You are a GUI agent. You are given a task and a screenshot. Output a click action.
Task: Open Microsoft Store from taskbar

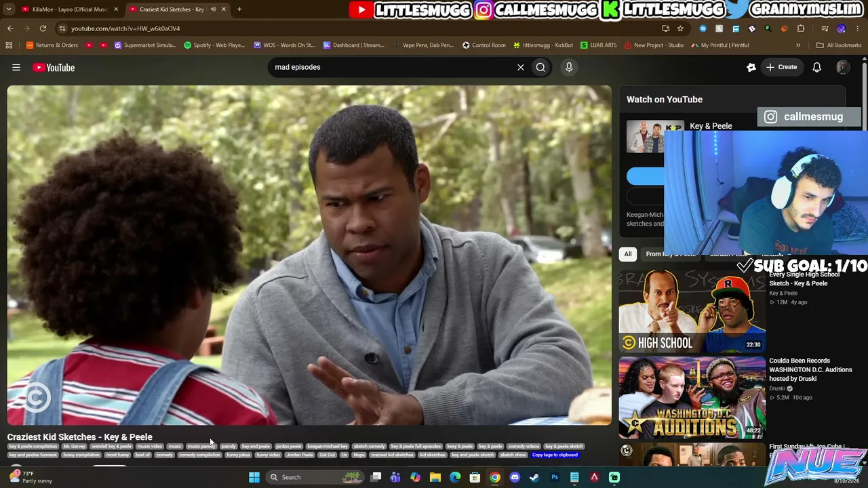tap(475, 477)
